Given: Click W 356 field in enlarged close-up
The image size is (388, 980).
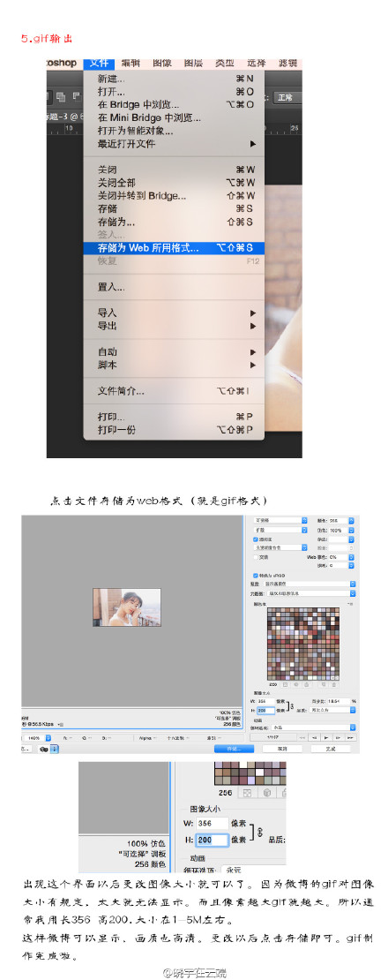Looking at the screenshot, I should coord(213,823).
